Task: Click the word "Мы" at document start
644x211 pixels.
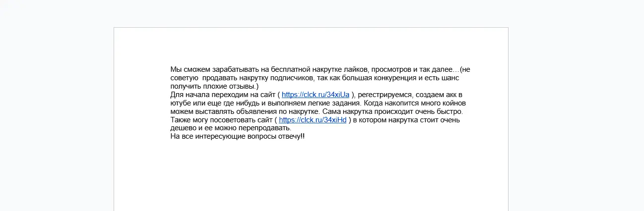Action: [175, 69]
